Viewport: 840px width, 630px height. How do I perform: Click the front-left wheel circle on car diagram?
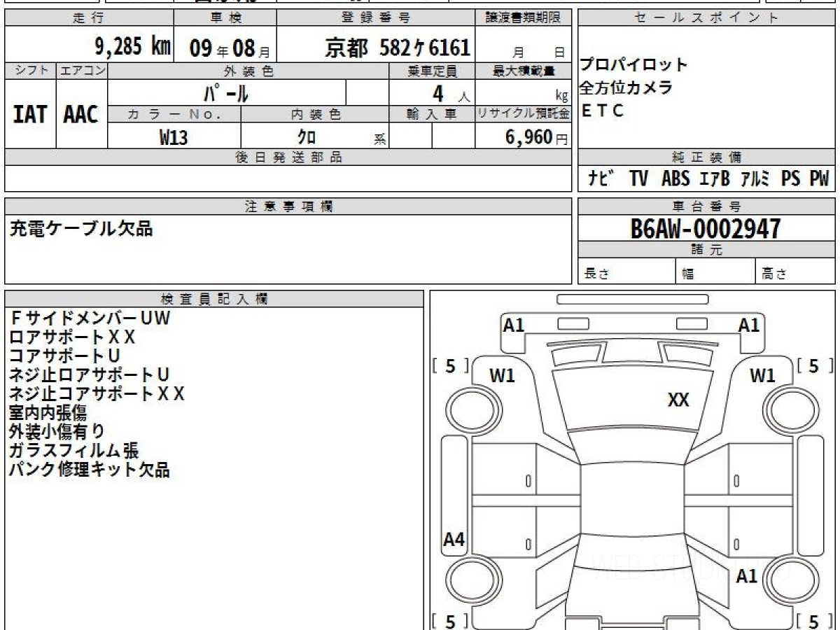[466, 407]
